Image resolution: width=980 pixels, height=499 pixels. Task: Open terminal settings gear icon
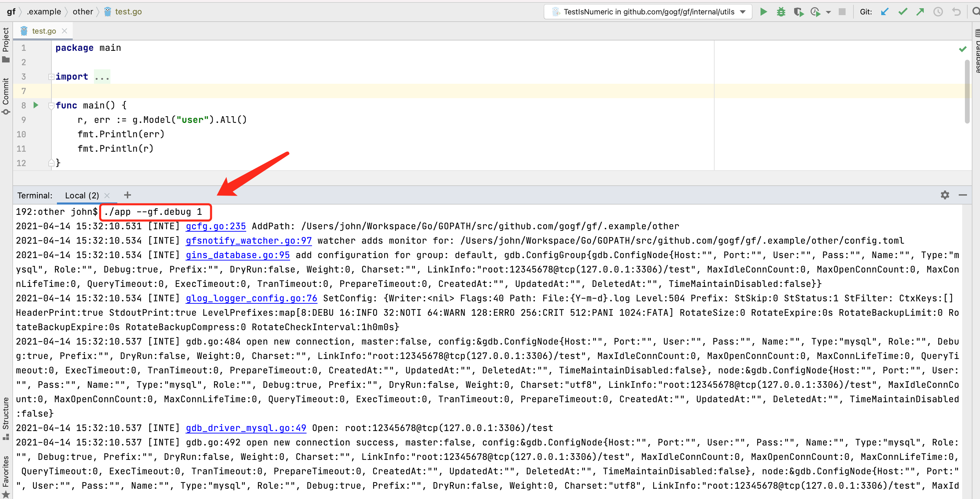click(945, 195)
